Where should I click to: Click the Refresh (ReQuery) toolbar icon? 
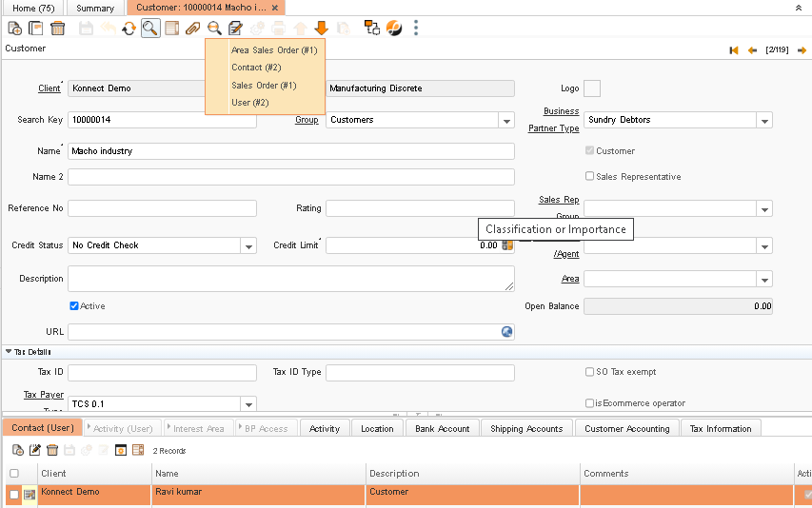point(129,28)
